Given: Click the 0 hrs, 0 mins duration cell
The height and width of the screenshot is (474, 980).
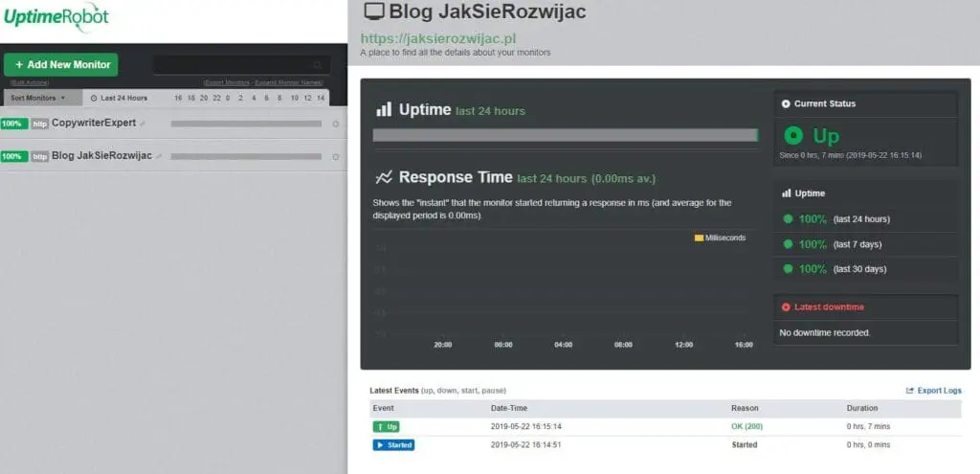Looking at the screenshot, I should [868, 444].
